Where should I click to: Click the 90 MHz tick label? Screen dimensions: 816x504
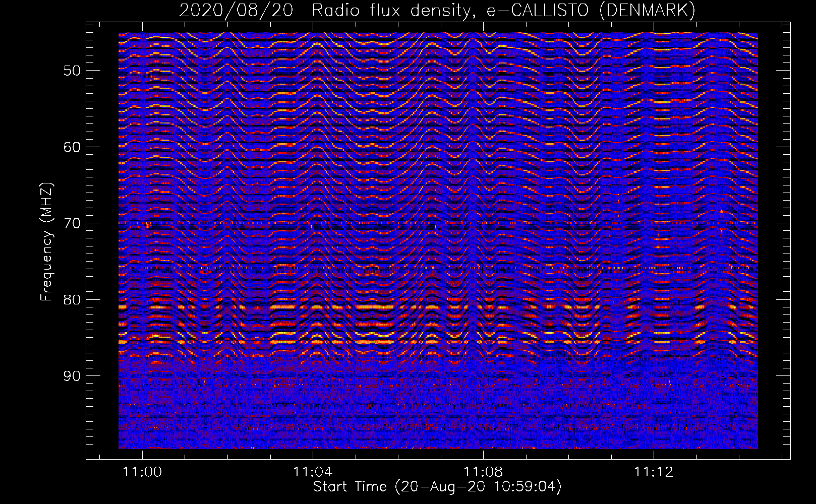[x=72, y=376]
